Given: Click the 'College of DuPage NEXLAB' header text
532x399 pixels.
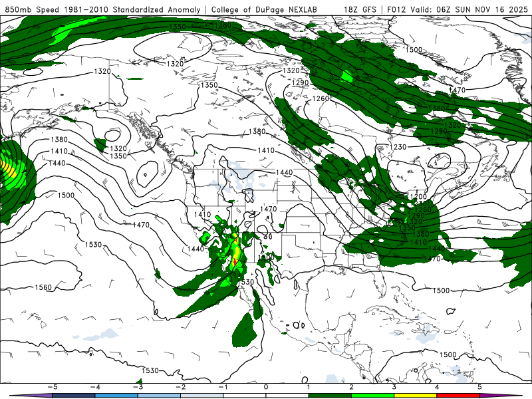Looking at the screenshot, I should [x=264, y=9].
